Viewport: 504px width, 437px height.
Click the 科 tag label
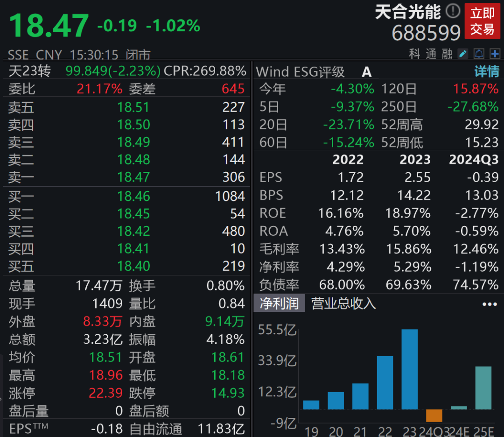(x=414, y=54)
